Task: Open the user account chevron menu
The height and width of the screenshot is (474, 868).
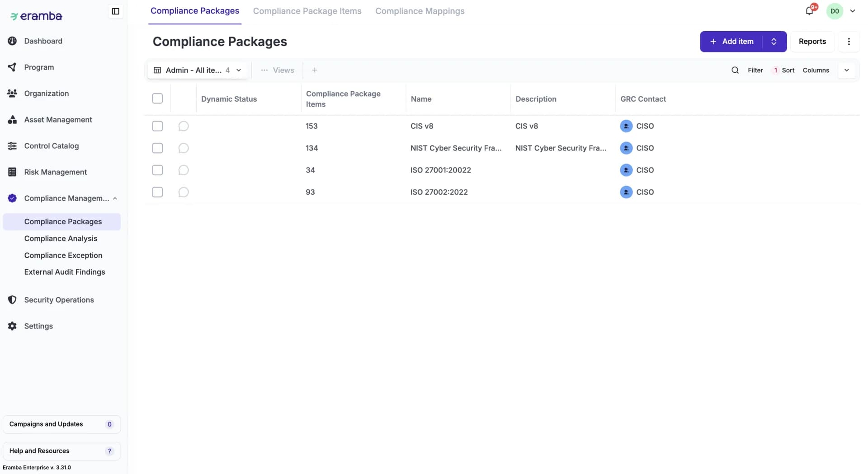Action: pyautogui.click(x=853, y=11)
